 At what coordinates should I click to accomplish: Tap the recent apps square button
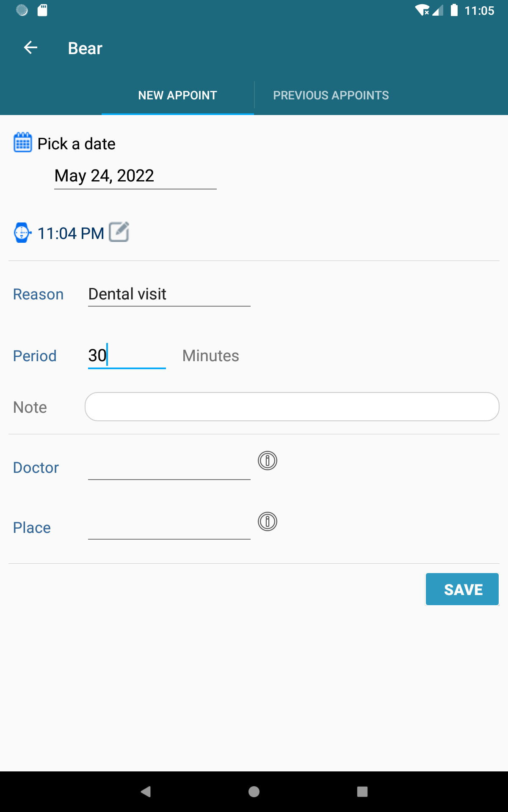click(362, 792)
